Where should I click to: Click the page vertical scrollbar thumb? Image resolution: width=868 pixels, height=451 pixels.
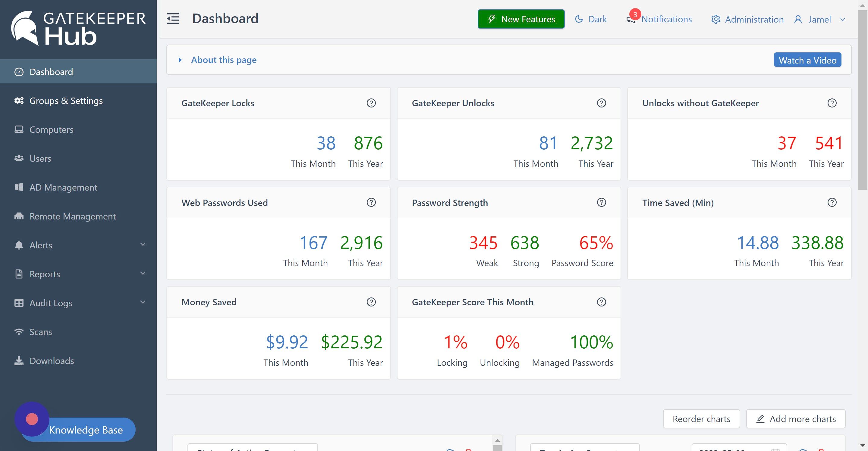click(863, 100)
